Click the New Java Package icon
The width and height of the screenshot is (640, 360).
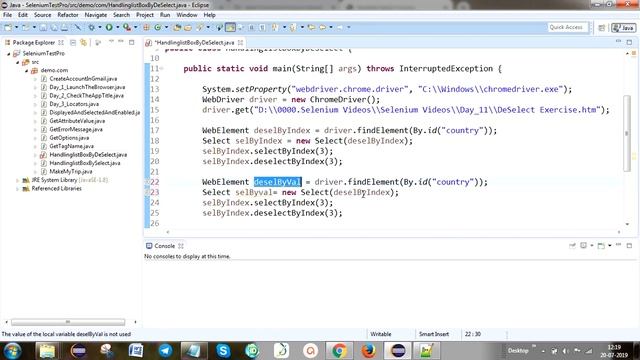click(x=146, y=27)
